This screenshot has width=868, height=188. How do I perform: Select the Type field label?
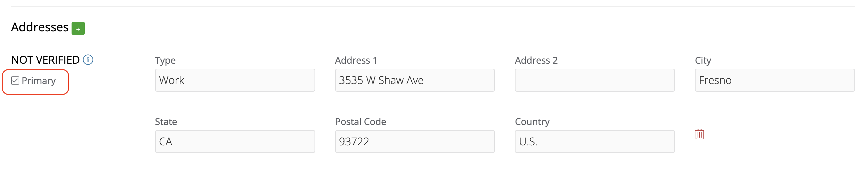click(x=165, y=61)
